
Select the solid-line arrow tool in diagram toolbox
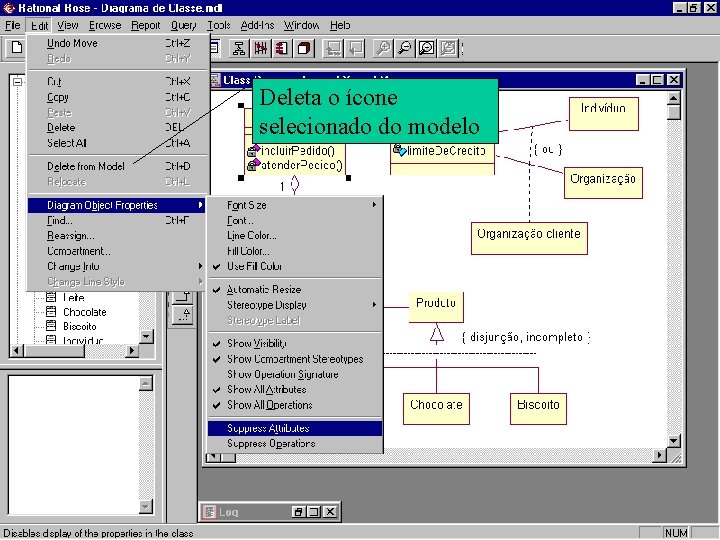point(183,297)
